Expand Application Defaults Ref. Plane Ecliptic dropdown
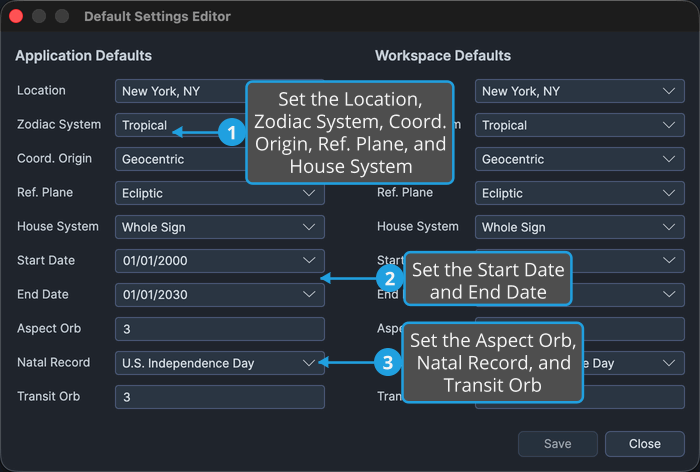The image size is (700, 472). [x=220, y=193]
